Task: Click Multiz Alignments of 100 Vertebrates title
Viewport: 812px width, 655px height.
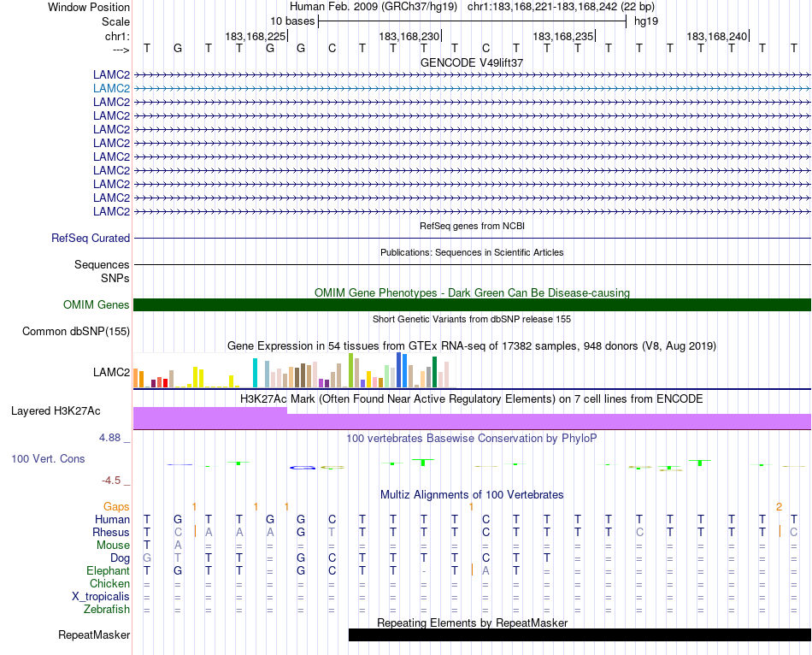Action: (x=472, y=495)
